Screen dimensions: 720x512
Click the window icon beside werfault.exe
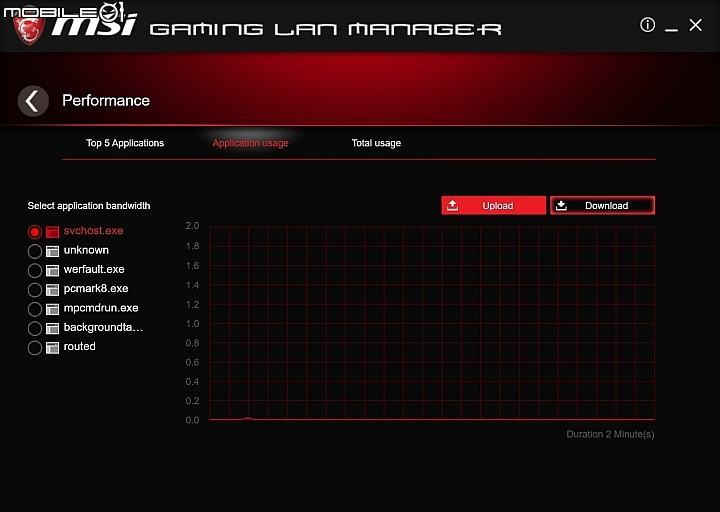tap(53, 270)
